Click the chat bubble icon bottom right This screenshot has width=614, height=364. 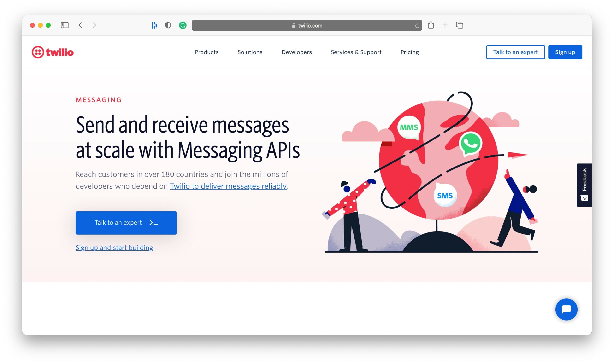click(x=566, y=309)
